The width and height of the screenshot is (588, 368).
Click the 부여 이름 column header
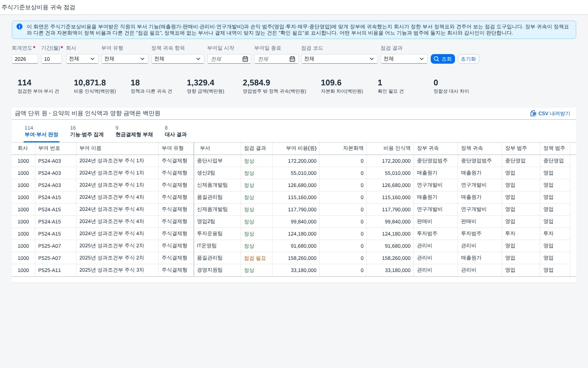tap(118, 148)
